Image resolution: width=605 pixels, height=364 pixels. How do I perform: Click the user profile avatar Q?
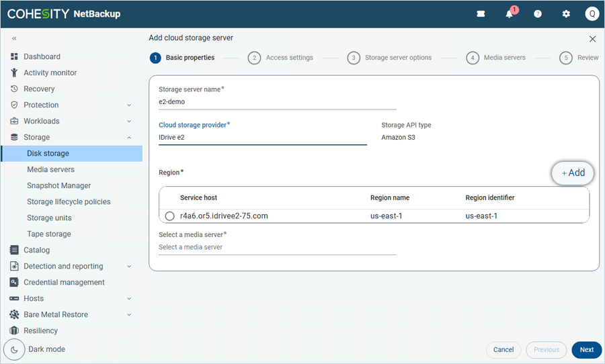point(592,14)
